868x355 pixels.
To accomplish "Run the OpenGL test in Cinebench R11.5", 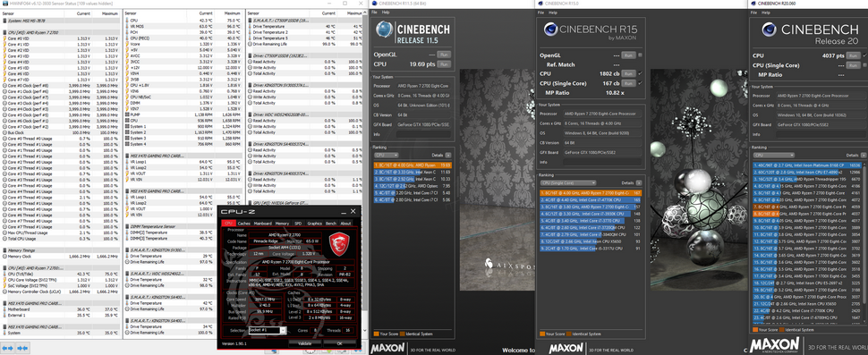I will (x=444, y=55).
